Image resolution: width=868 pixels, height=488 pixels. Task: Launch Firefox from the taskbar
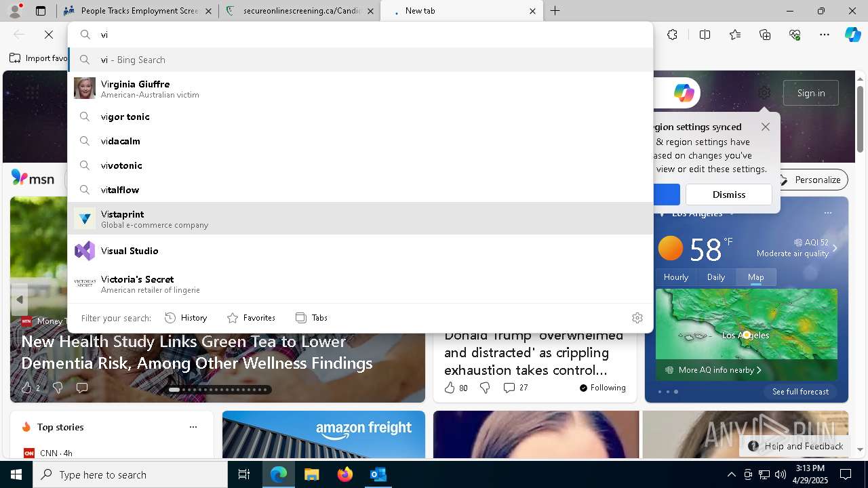tap(344, 474)
